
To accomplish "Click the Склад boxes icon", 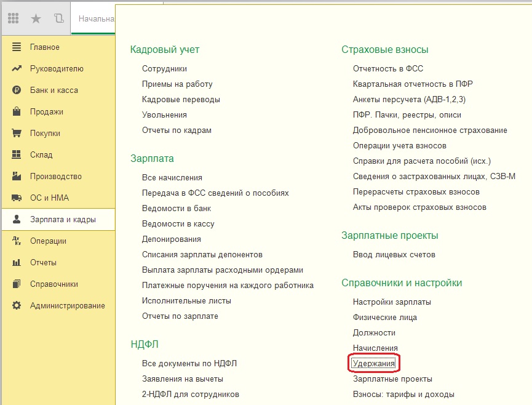I will click(x=16, y=154).
